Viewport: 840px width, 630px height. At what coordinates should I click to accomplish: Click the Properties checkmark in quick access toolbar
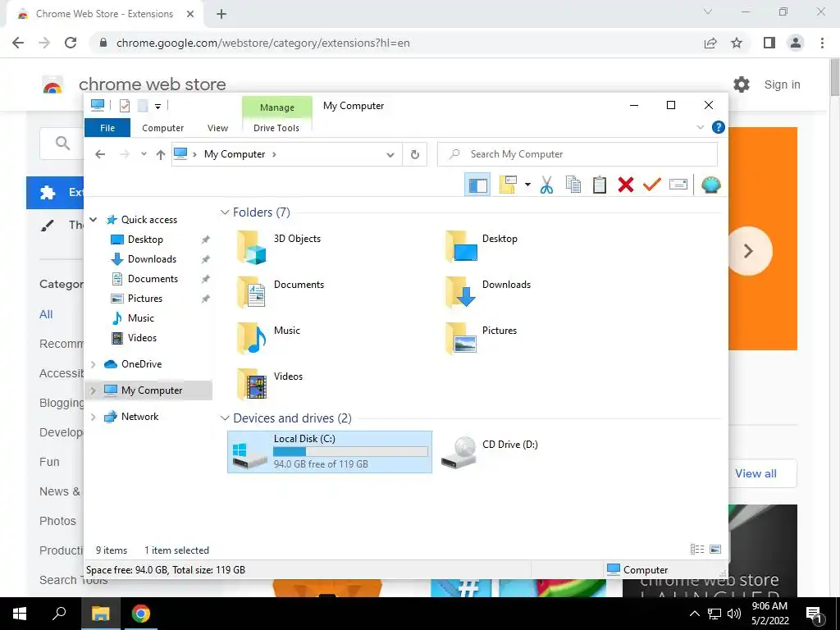(125, 106)
